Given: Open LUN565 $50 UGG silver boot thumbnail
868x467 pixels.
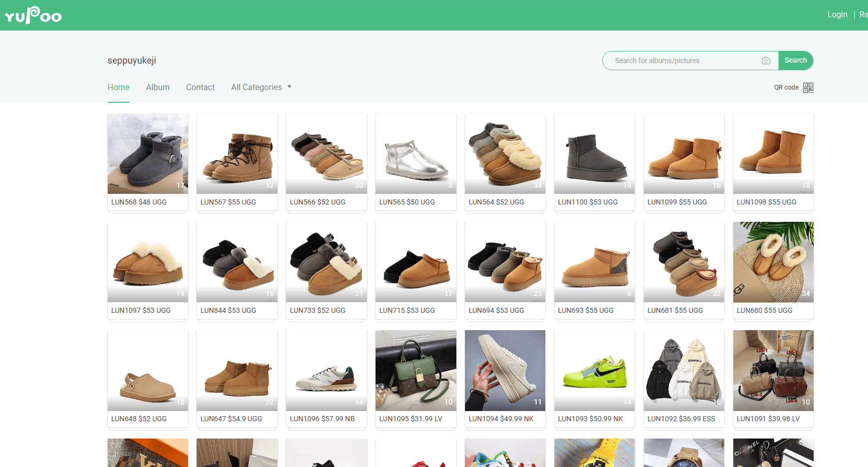Looking at the screenshot, I should 416,154.
